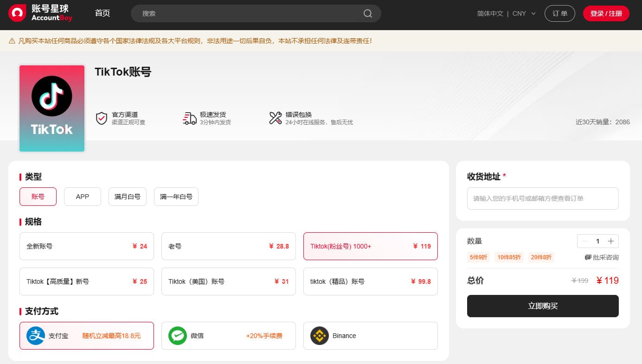The width and height of the screenshot is (642, 364).
Task: Open the 订单 orders button
Action: tap(560, 13)
